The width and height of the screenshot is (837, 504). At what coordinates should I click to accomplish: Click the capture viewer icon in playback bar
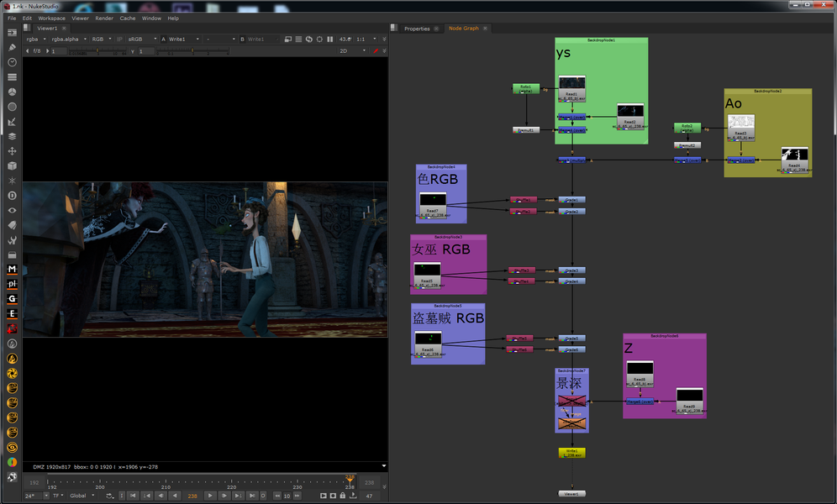333,496
